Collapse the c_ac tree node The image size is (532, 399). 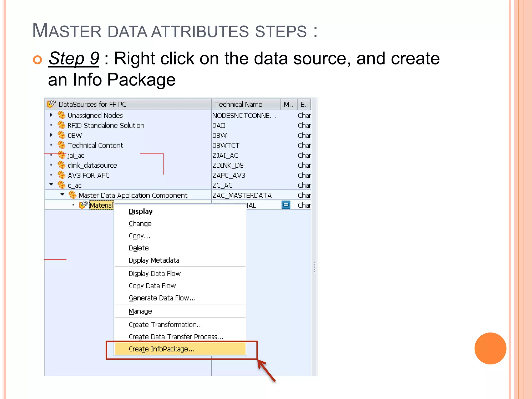[51, 184]
